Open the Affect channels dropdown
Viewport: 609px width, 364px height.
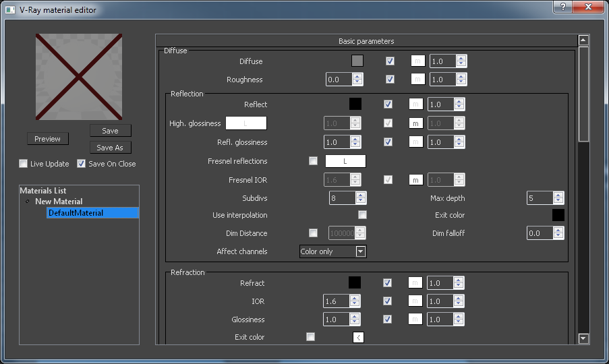(x=333, y=251)
